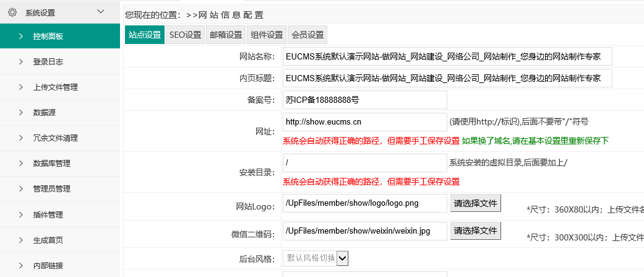The width and height of the screenshot is (644, 277).
Task: Collapse the 系统设置 section chevron
Action: [x=101, y=12]
